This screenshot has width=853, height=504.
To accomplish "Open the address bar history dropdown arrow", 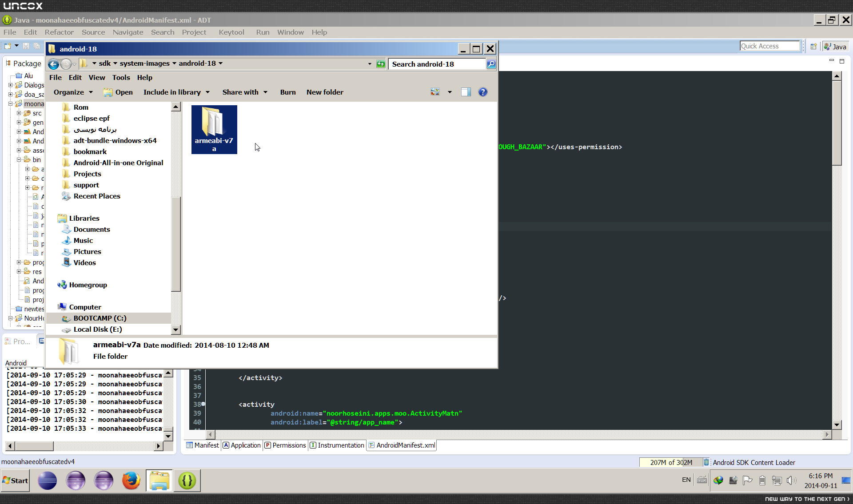I will (x=370, y=64).
